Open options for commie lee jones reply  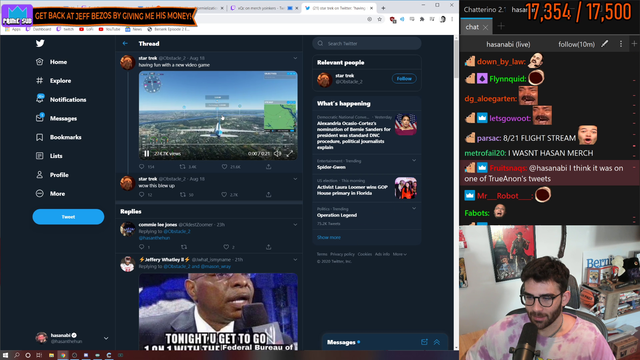pos(295,225)
